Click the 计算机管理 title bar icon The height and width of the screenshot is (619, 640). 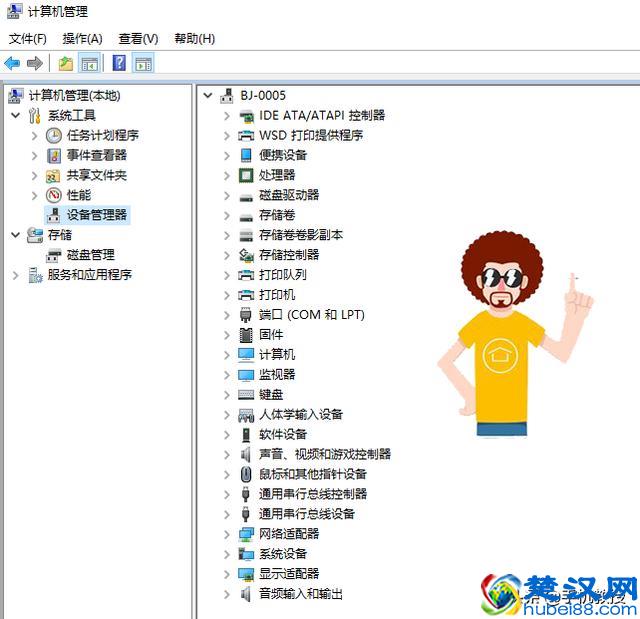click(x=15, y=11)
